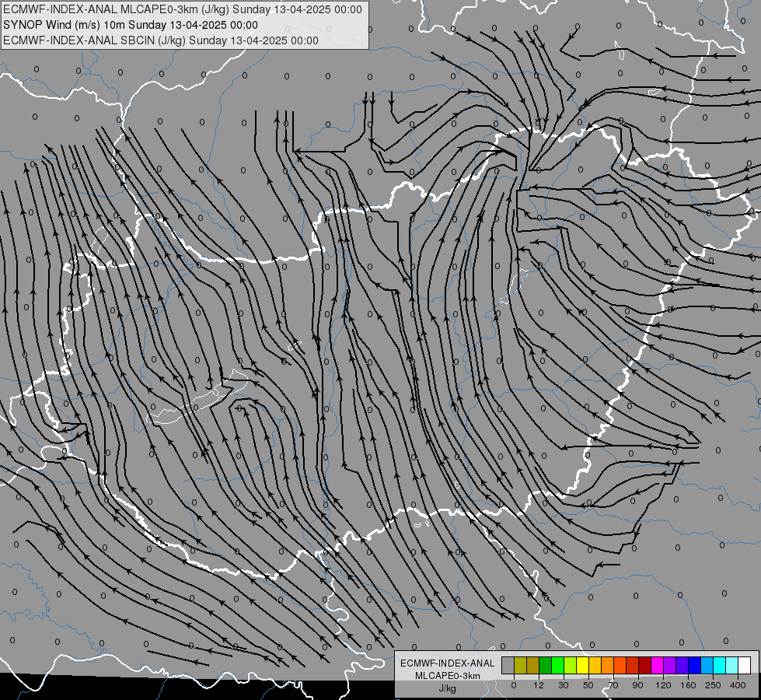Select the dark red legend swatch
761x700 pixels.
(x=645, y=665)
